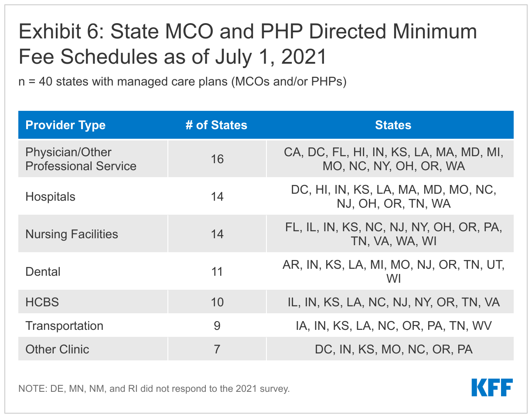Select the Hospitals row label

50,196
